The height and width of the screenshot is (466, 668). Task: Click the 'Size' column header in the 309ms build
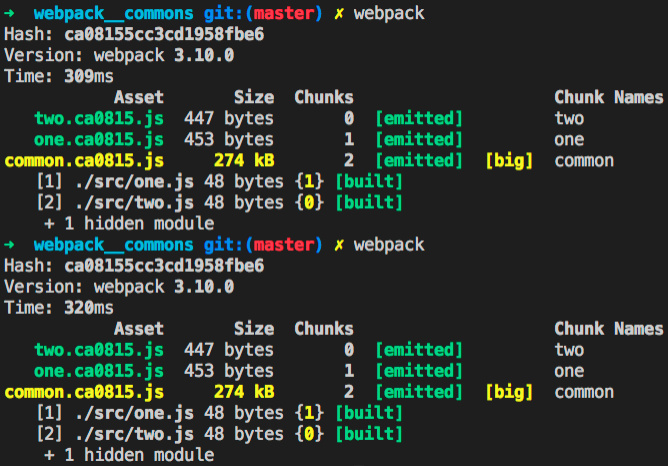click(x=254, y=97)
